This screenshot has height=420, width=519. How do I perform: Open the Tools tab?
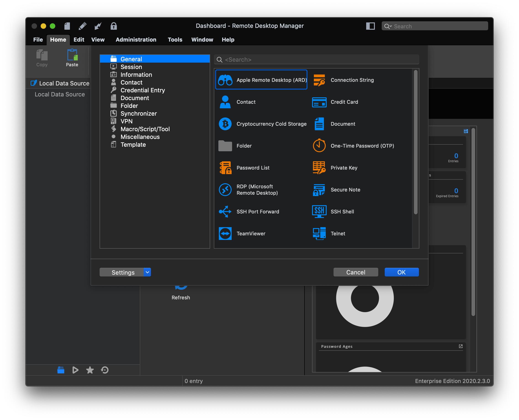[x=175, y=40]
